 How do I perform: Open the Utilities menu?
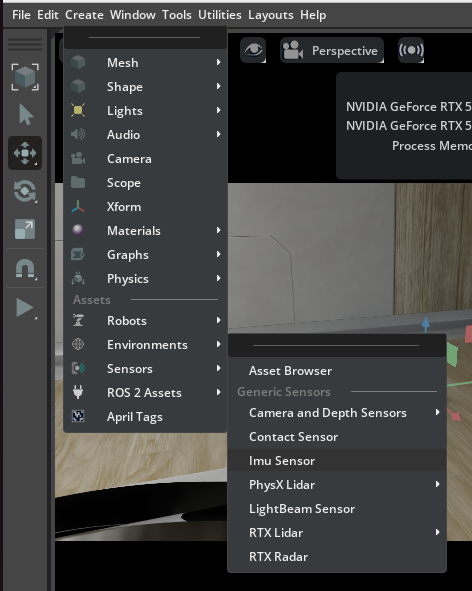[219, 15]
